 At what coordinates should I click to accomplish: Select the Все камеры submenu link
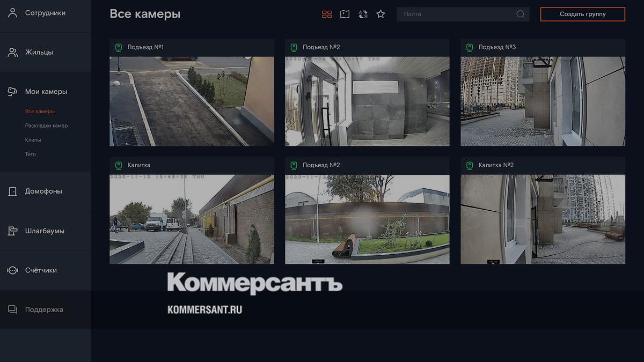tap(40, 112)
